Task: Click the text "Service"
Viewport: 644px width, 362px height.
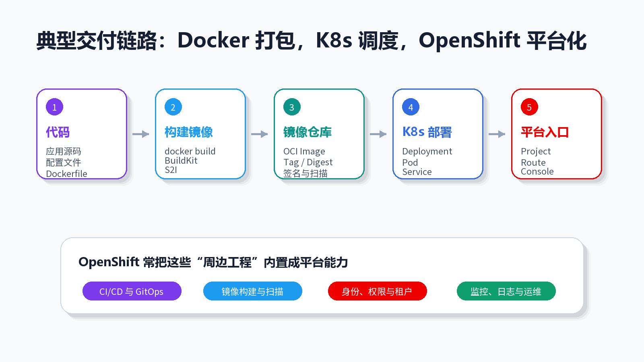Action: pos(417,172)
